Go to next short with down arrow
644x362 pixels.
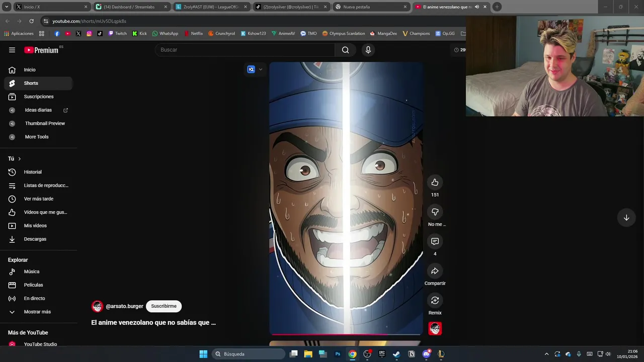pyautogui.click(x=626, y=218)
